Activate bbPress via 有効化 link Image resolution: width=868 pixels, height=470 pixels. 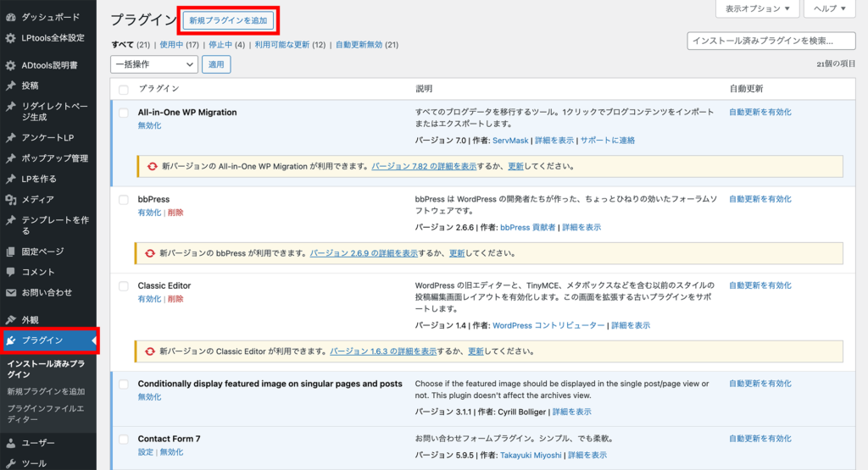pos(149,213)
